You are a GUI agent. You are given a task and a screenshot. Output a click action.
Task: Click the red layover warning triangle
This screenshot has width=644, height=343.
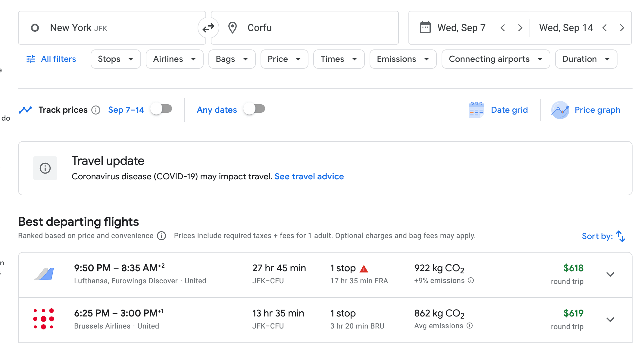point(364,269)
